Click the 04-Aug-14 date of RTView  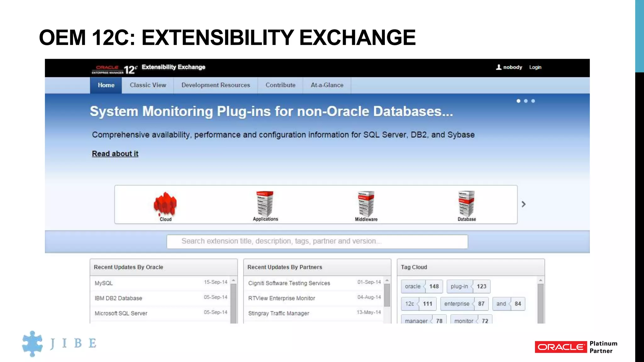(x=369, y=297)
